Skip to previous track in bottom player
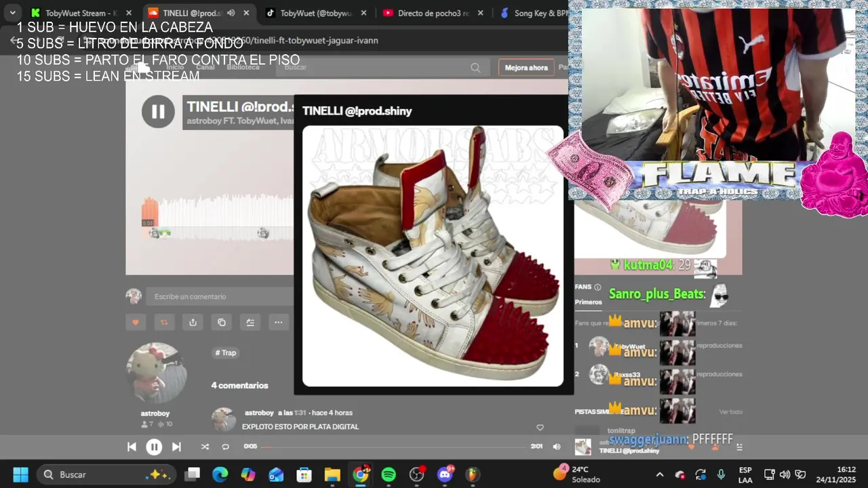This screenshot has width=868, height=488. pos(132,447)
